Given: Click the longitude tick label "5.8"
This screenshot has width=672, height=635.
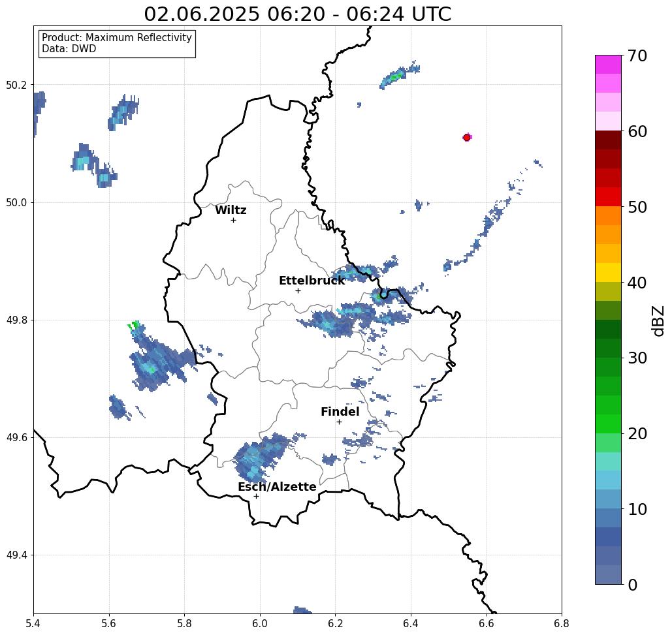Looking at the screenshot, I should [x=184, y=623].
